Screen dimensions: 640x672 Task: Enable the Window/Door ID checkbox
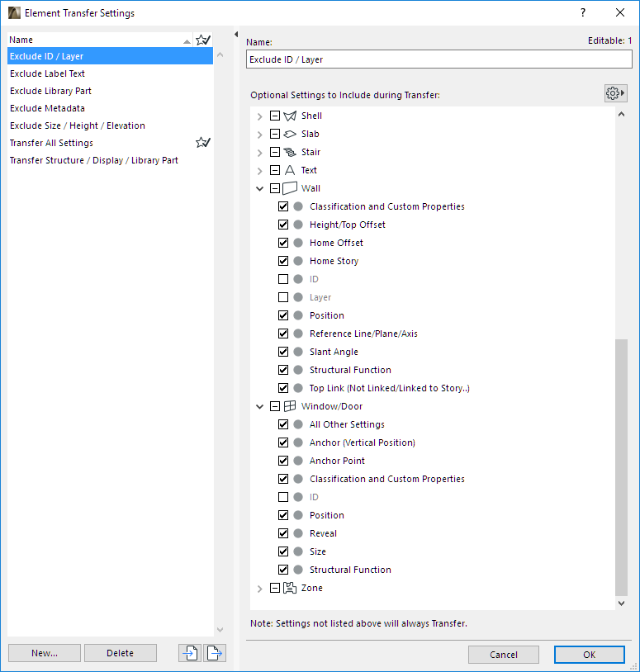(283, 497)
